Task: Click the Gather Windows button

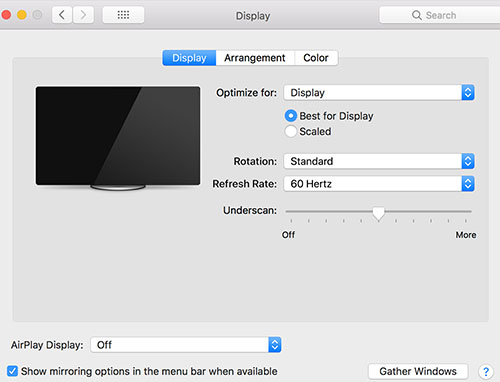Action: click(x=418, y=371)
